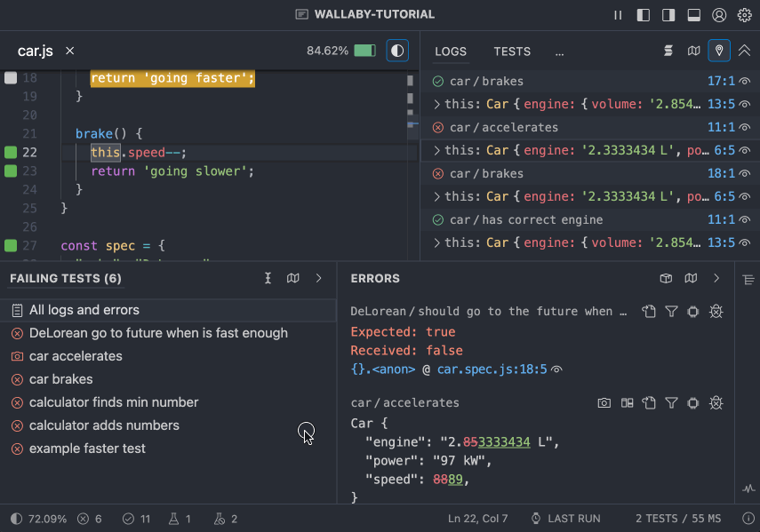The height and width of the screenshot is (532, 760).
Task: Select example faster test
Action: click(168, 449)
